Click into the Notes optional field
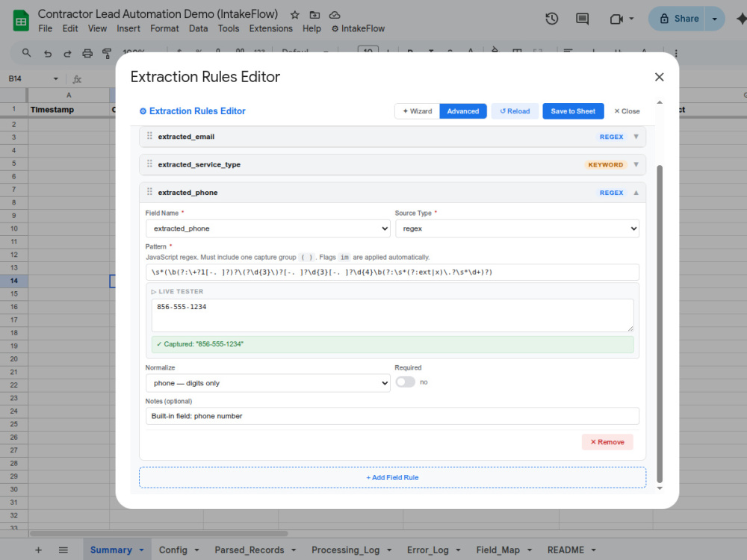This screenshot has height=560, width=747. pyautogui.click(x=393, y=416)
